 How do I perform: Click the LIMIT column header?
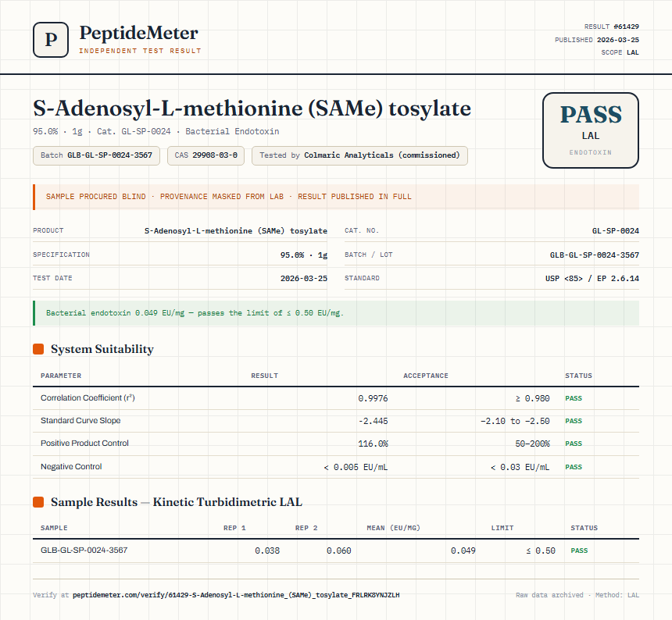(x=502, y=528)
